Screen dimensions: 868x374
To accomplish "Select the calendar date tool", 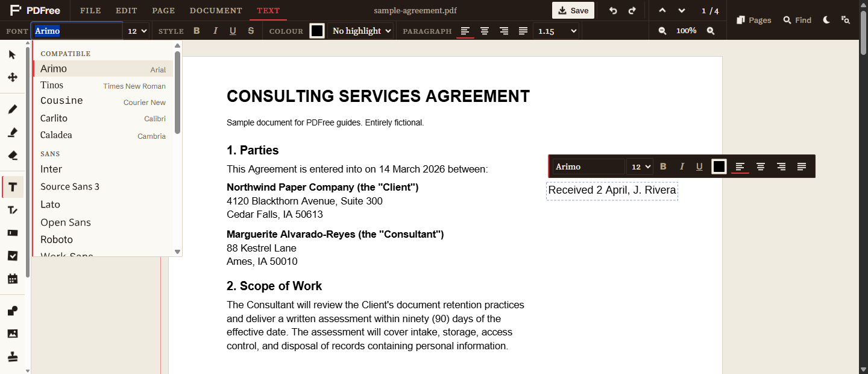I will pyautogui.click(x=13, y=279).
